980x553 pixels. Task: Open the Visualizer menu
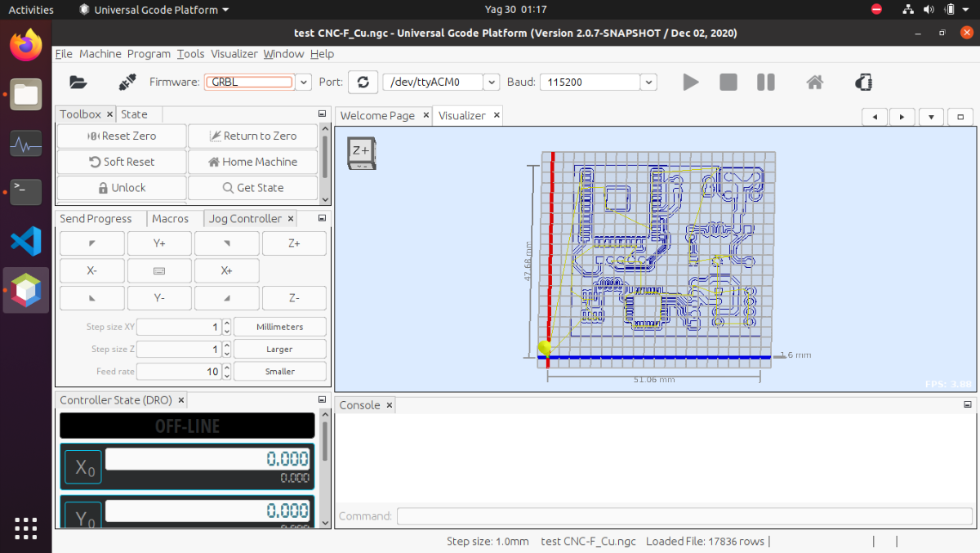[234, 54]
